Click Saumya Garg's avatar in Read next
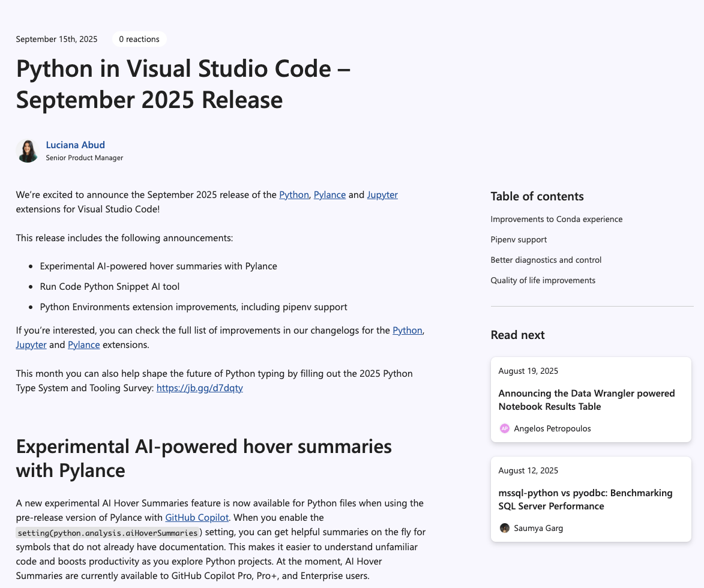704x588 pixels. [x=504, y=528]
